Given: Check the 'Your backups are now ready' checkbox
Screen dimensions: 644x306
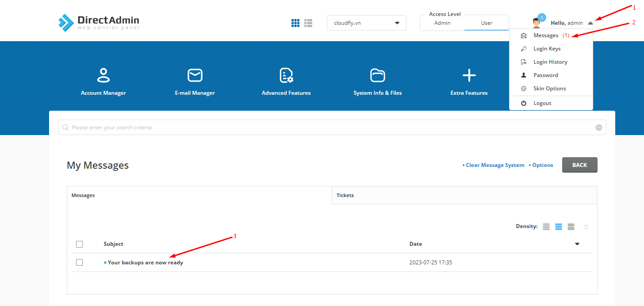Looking at the screenshot, I should pyautogui.click(x=79, y=263).
